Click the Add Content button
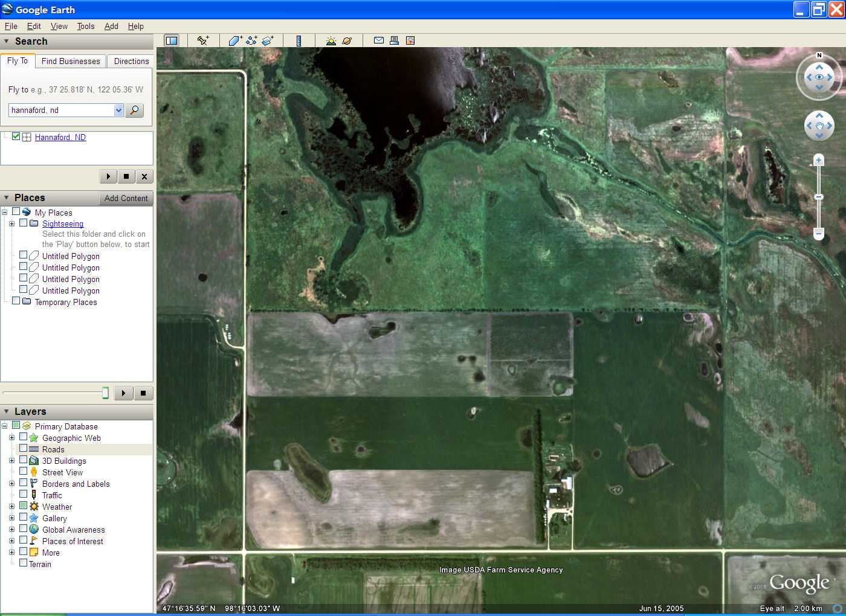Viewport: 846px width, 616px height. (x=126, y=198)
